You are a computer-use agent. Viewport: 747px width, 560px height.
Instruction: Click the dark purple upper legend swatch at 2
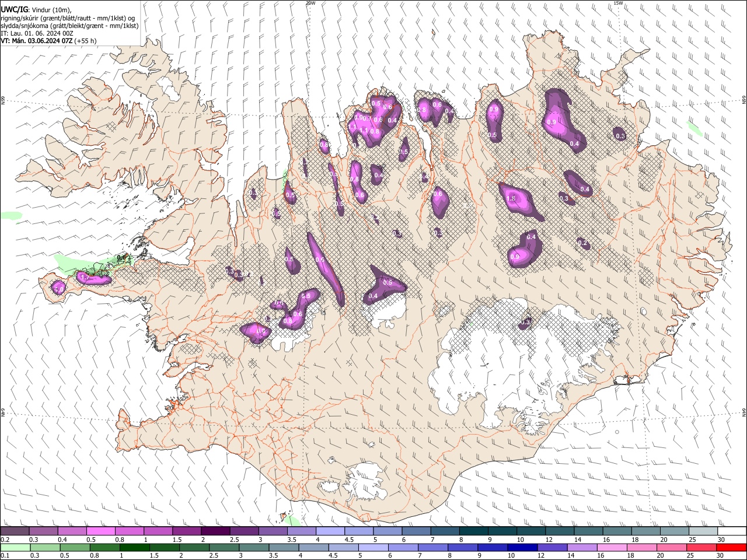point(215,531)
